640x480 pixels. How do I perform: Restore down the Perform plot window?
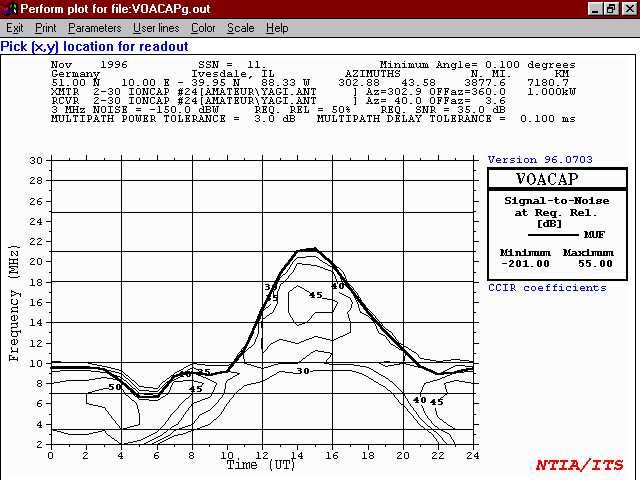click(x=611, y=9)
